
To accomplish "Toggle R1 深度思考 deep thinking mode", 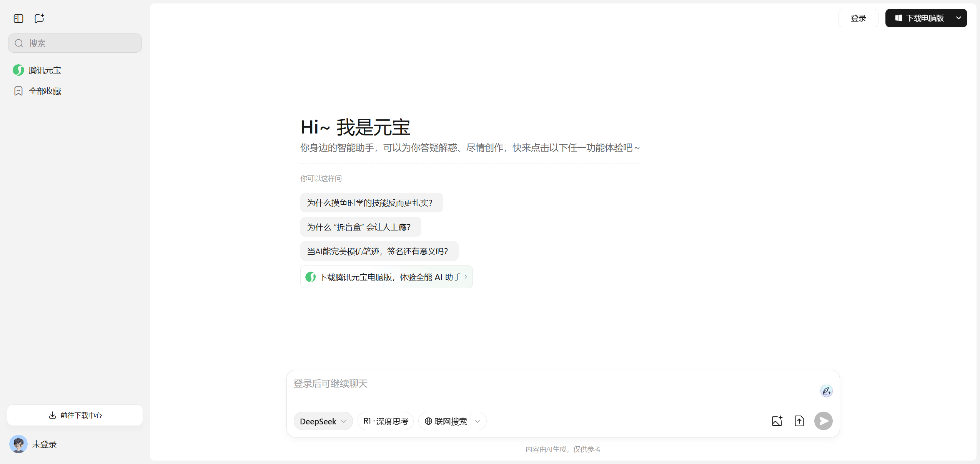I will coord(386,421).
